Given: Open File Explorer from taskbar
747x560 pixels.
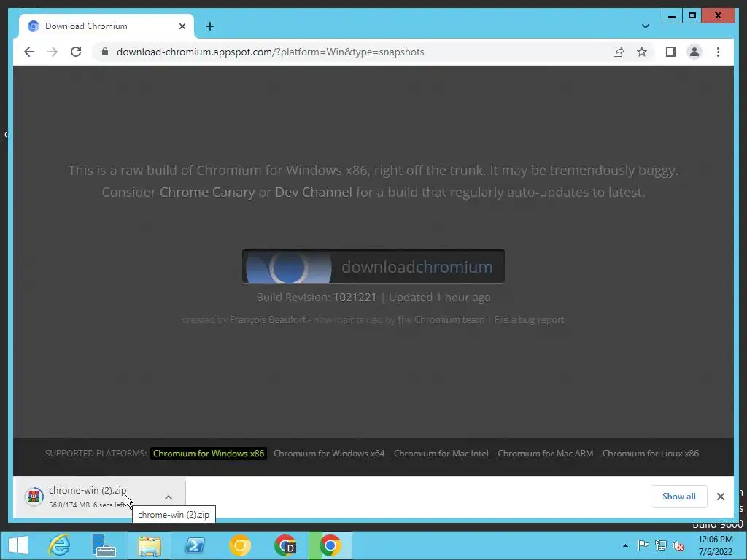Looking at the screenshot, I should pos(149,545).
